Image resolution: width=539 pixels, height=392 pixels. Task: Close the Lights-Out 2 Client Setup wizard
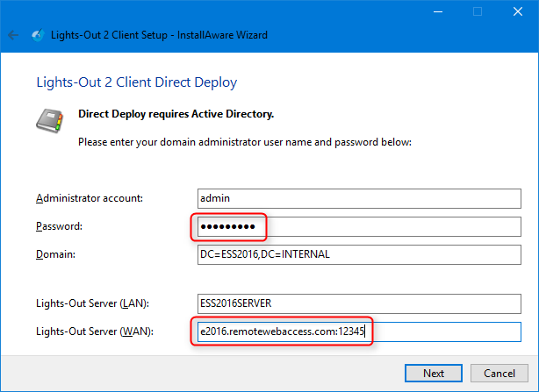[518, 12]
